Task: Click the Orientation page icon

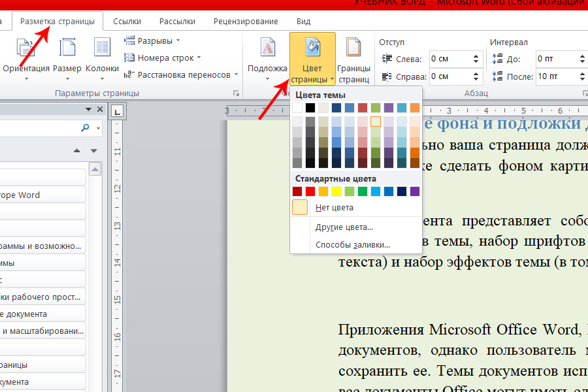Action: click(25, 48)
